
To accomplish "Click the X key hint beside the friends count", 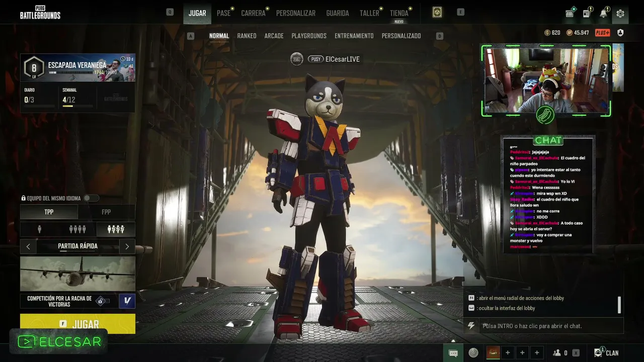I will pos(576,353).
